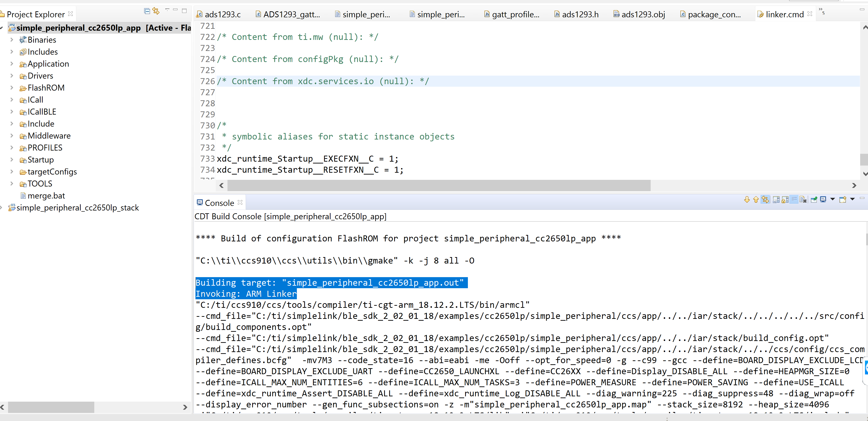868x421 pixels.
Task: Clear console output
Action: tap(803, 199)
